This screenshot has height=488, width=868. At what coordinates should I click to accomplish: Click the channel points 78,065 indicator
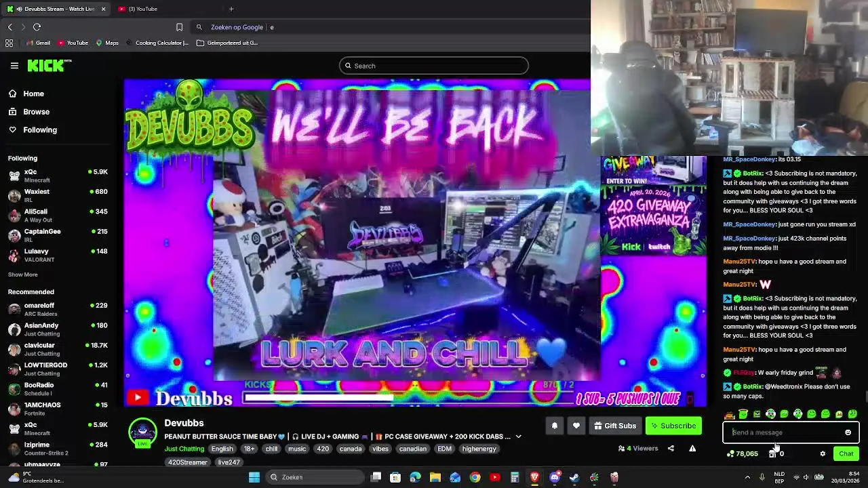[x=742, y=454]
